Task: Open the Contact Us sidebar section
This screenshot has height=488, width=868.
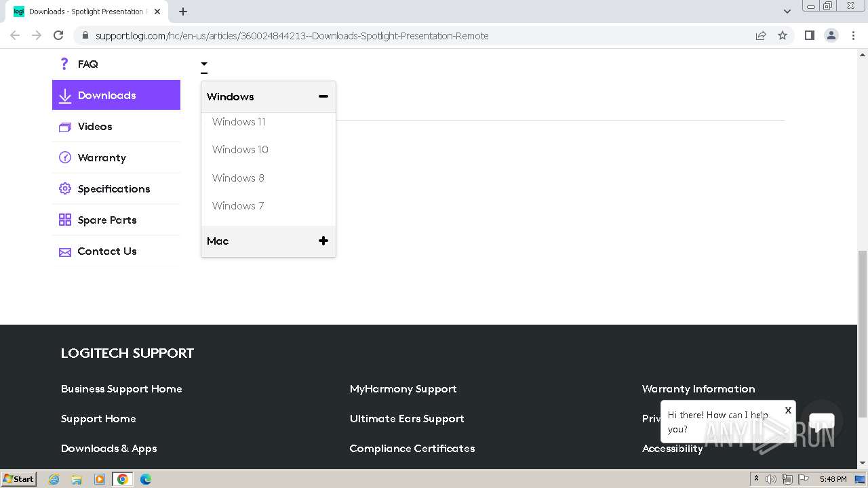Action: [116, 251]
